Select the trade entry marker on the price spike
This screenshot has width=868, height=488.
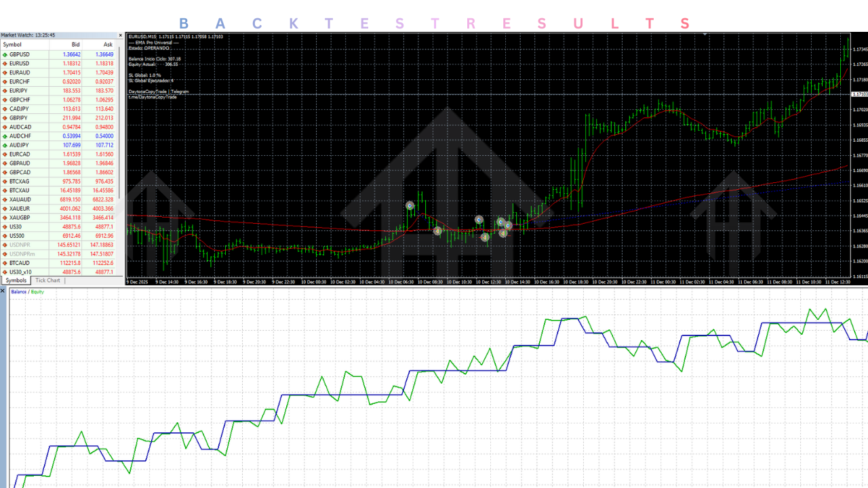pos(410,204)
